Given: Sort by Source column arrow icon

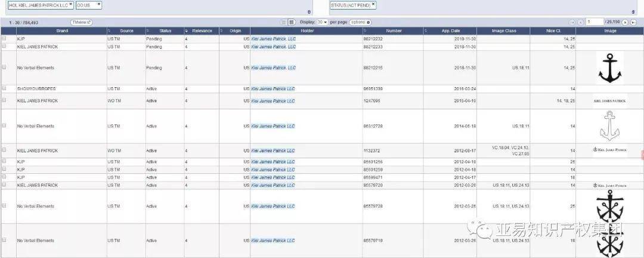Looking at the screenshot, I should tap(109, 31).
